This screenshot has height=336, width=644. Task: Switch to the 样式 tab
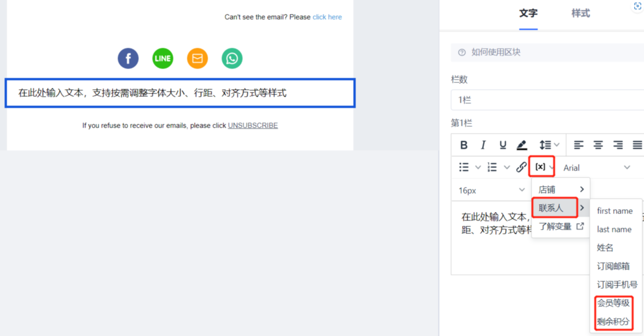[x=580, y=13]
